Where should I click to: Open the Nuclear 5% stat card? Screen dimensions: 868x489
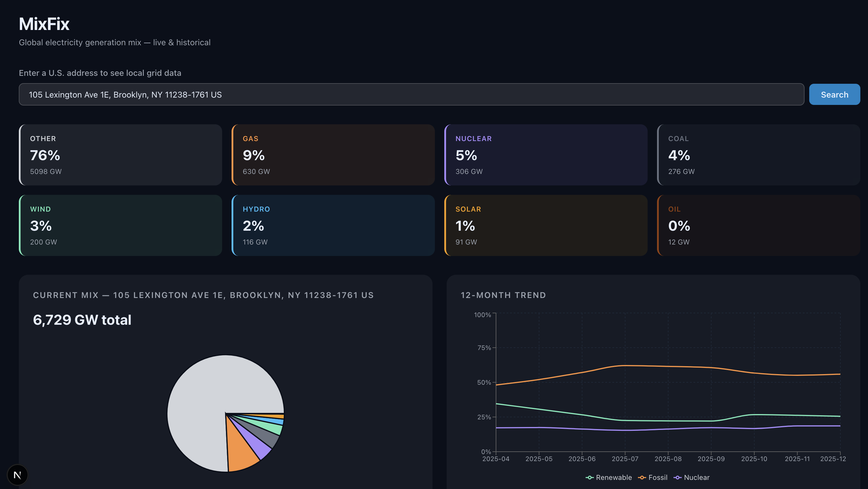[x=546, y=155]
